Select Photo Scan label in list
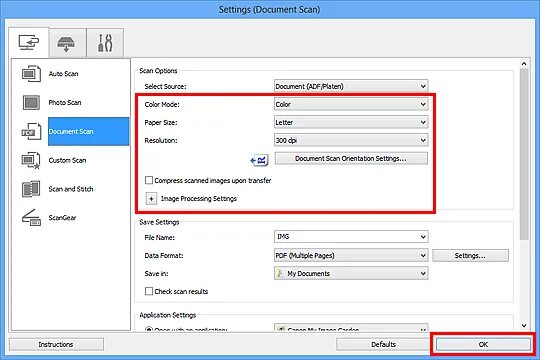Viewport: 540px width, 360px height. pos(65,102)
